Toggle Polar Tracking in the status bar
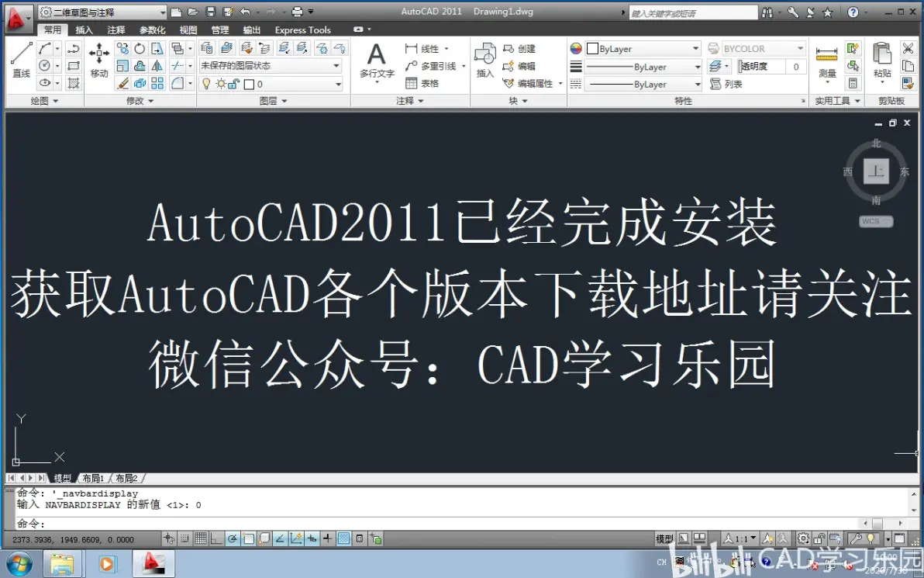Image resolution: width=924 pixels, height=578 pixels. click(x=233, y=538)
